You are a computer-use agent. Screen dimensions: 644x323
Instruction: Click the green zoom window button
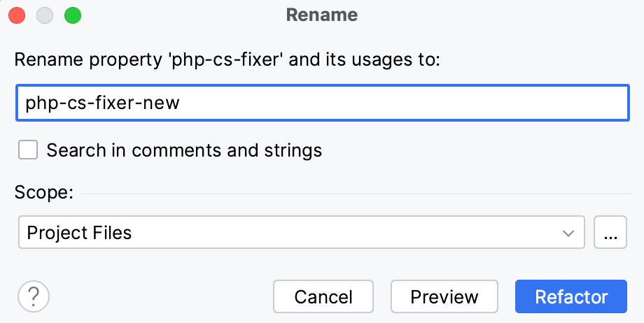click(72, 15)
